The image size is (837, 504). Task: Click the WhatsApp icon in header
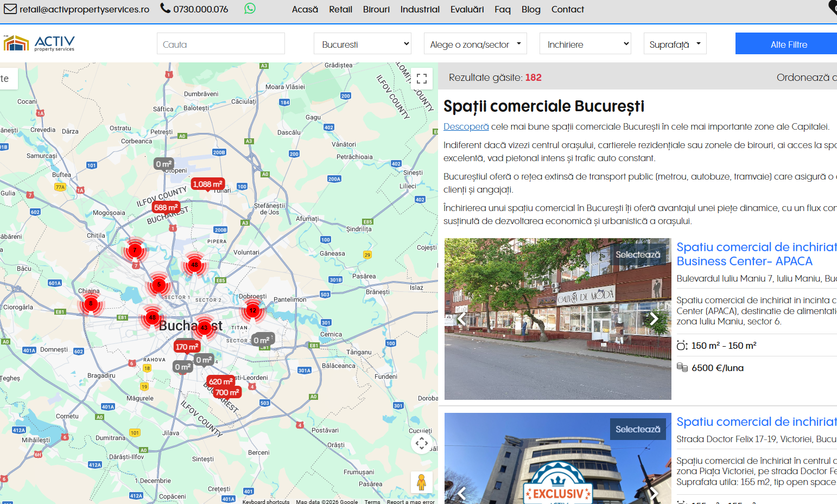250,9
